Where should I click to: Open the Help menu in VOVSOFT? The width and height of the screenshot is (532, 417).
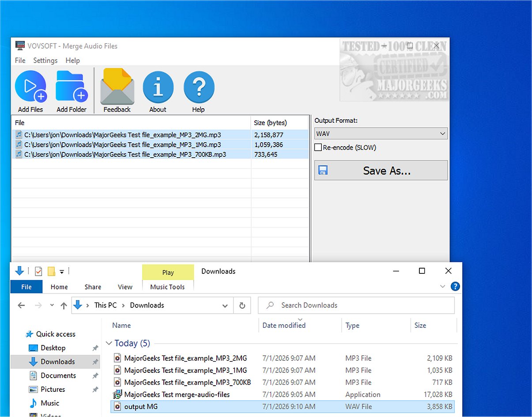[x=72, y=61]
